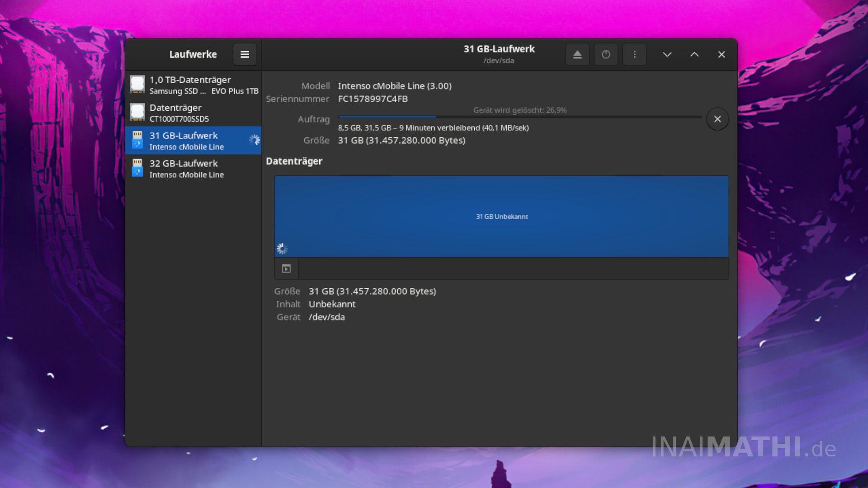Click the spinner in the sidebar drive entry

pyautogui.click(x=254, y=140)
